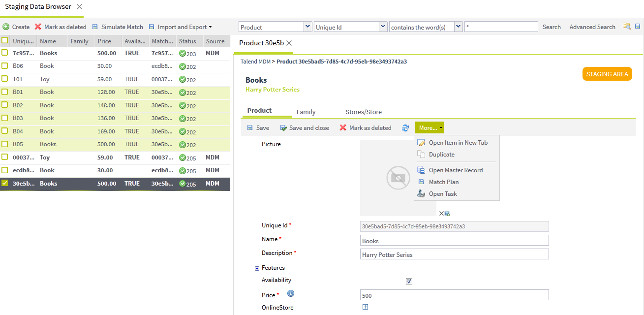Expand the Features section
The image size is (644, 315).
pos(257,268)
